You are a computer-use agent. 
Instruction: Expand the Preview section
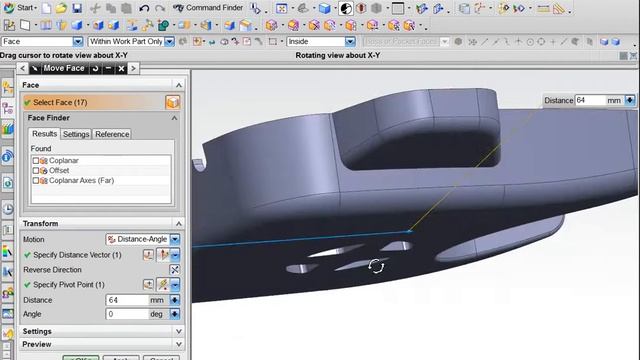click(179, 344)
